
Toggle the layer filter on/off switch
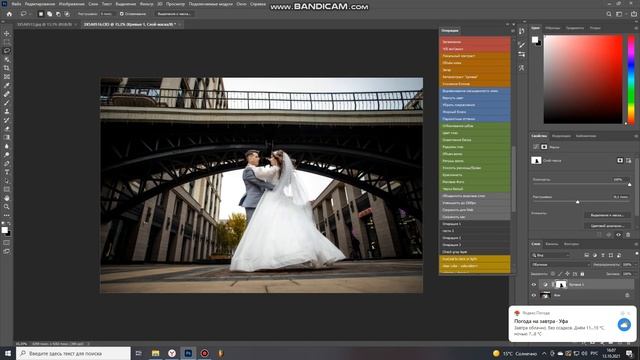point(637,254)
